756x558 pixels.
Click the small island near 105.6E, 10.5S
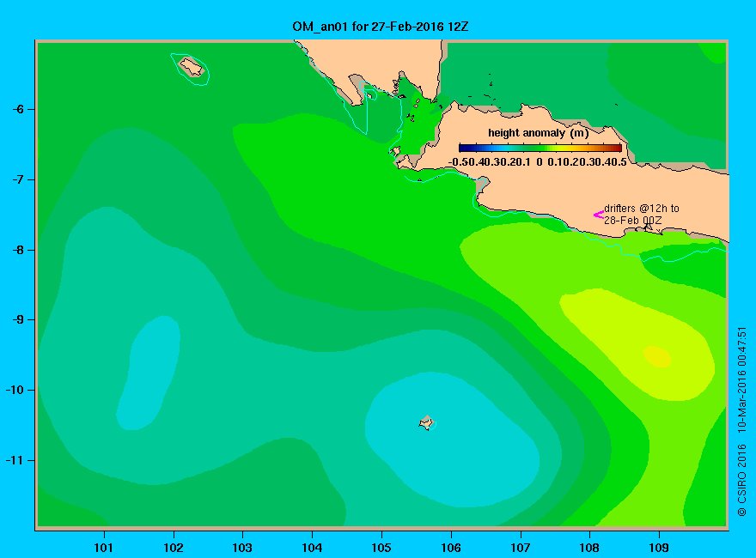(x=427, y=422)
